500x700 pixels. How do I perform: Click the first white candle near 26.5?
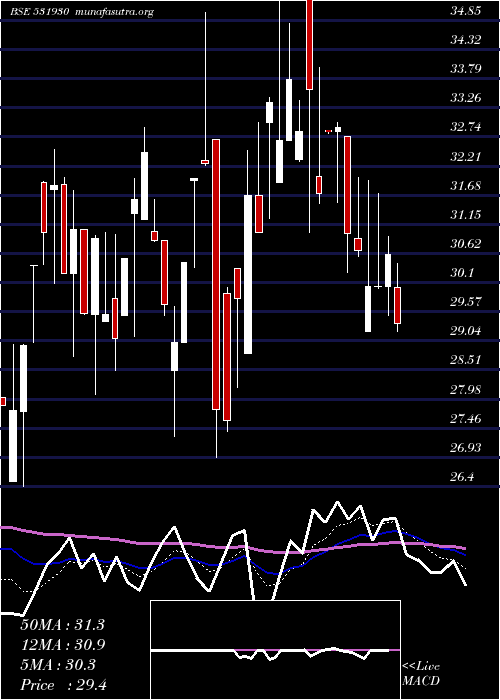(x=13, y=446)
